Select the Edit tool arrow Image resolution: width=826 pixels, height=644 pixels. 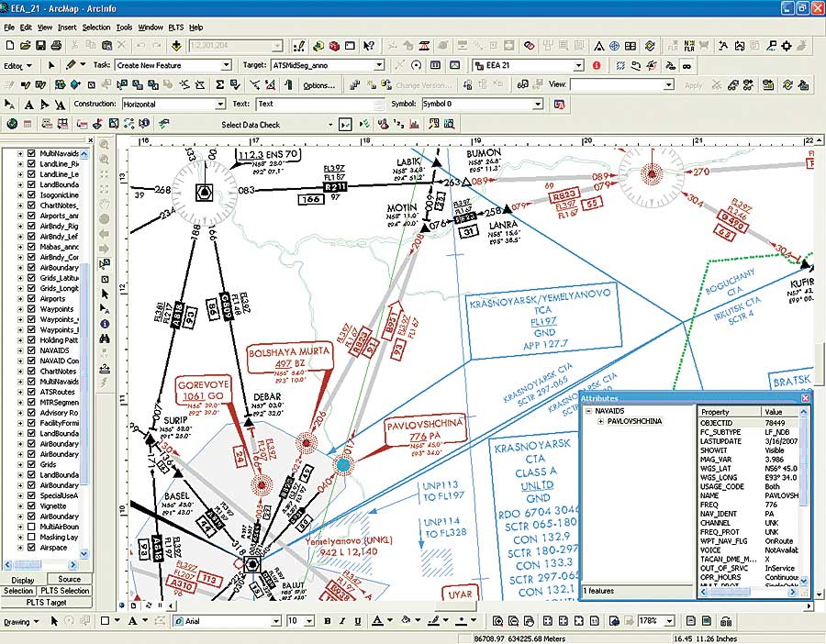click(x=51, y=66)
